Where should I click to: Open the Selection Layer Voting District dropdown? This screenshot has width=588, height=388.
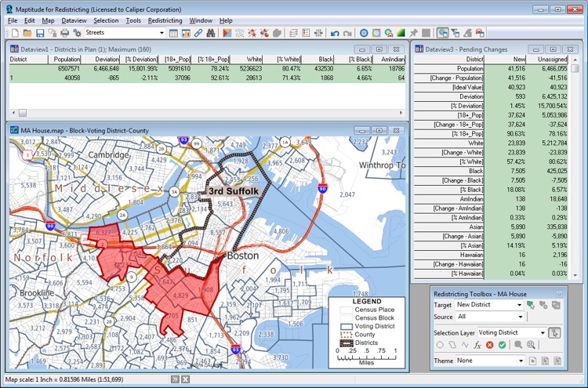pyautogui.click(x=541, y=332)
